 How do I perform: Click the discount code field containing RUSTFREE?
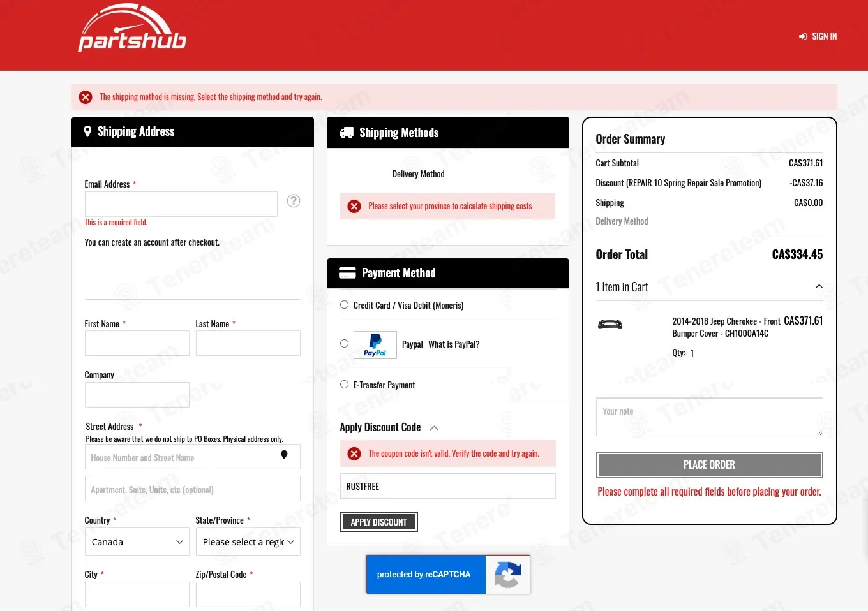(x=447, y=486)
